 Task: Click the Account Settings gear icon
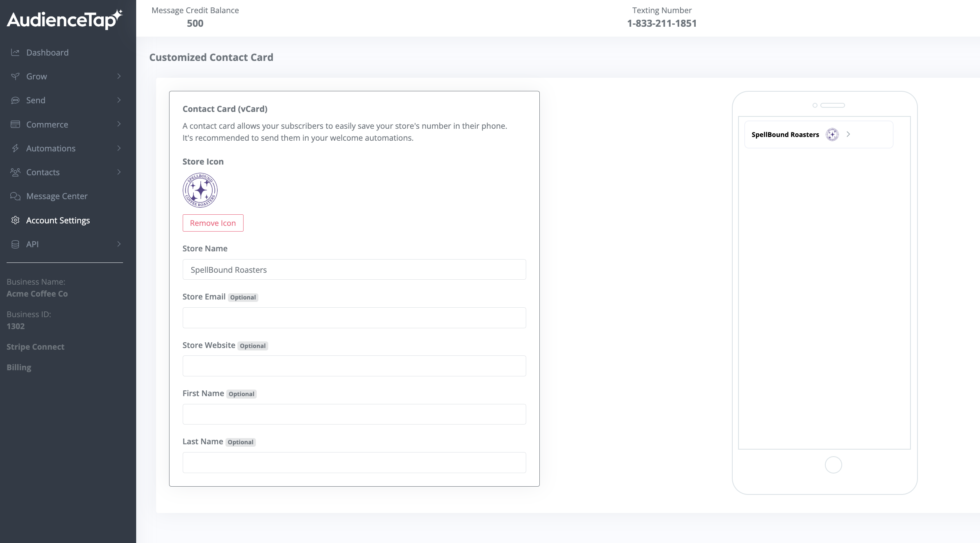[15, 220]
